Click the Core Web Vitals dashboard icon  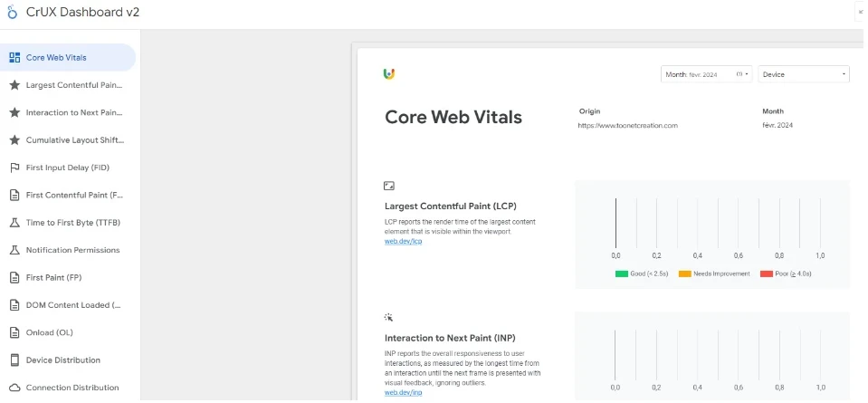point(14,57)
